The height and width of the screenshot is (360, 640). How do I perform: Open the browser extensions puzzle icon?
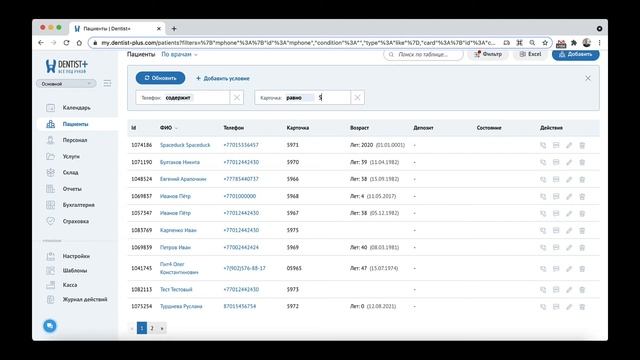[574, 42]
